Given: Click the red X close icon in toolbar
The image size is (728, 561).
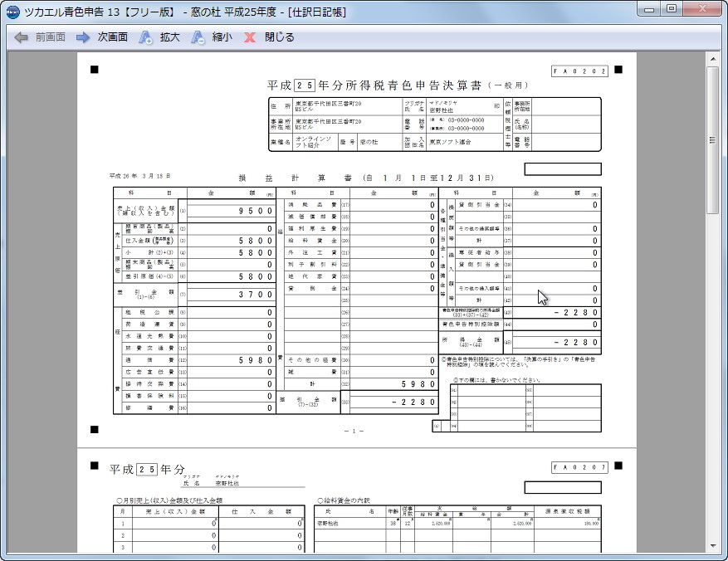Looking at the screenshot, I should tap(250, 37).
